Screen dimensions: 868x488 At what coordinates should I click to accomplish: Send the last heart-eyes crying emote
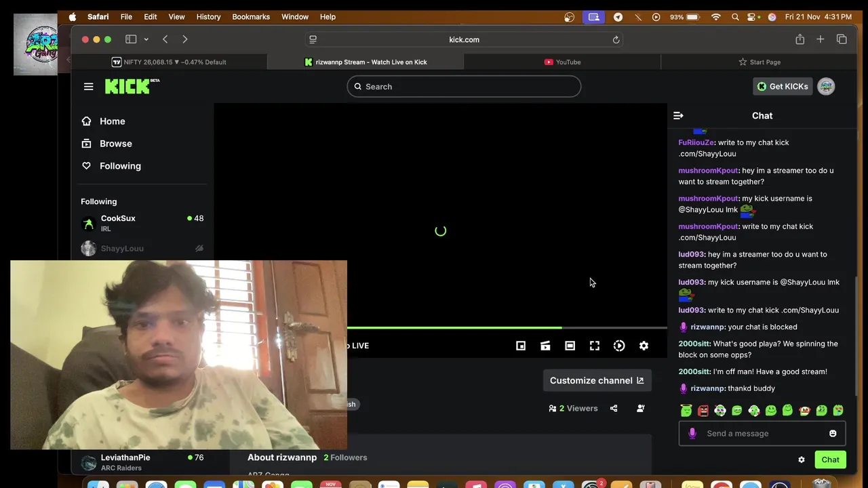[x=839, y=411]
